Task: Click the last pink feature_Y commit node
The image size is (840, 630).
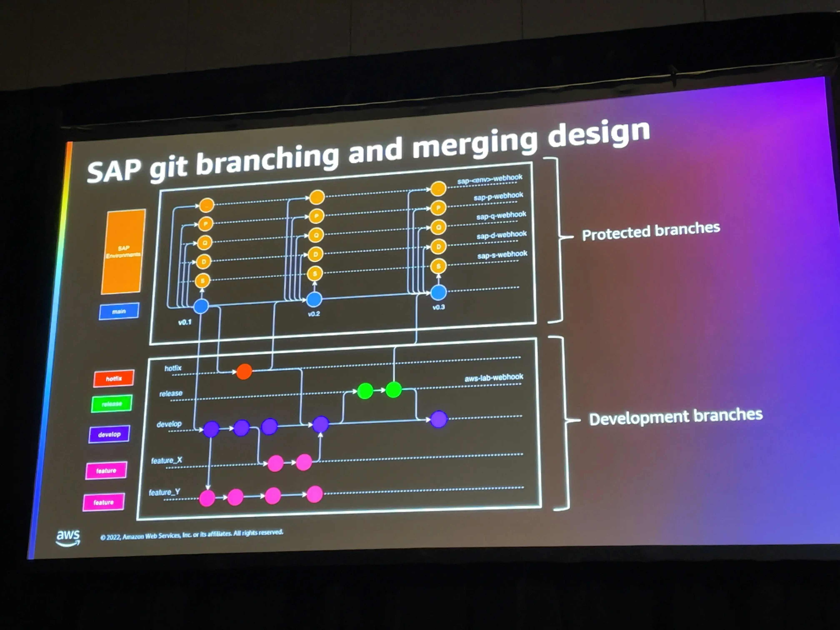Action: tap(314, 494)
